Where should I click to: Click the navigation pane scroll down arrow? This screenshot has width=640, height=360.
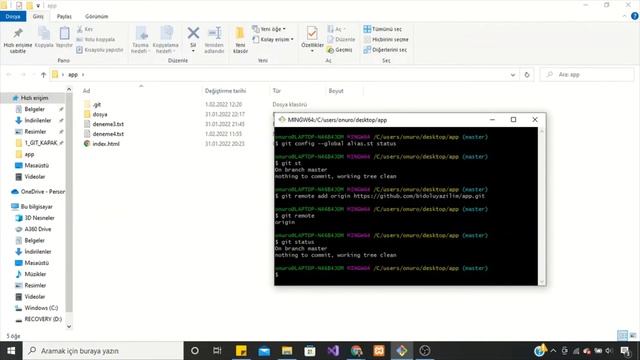tap(69, 326)
